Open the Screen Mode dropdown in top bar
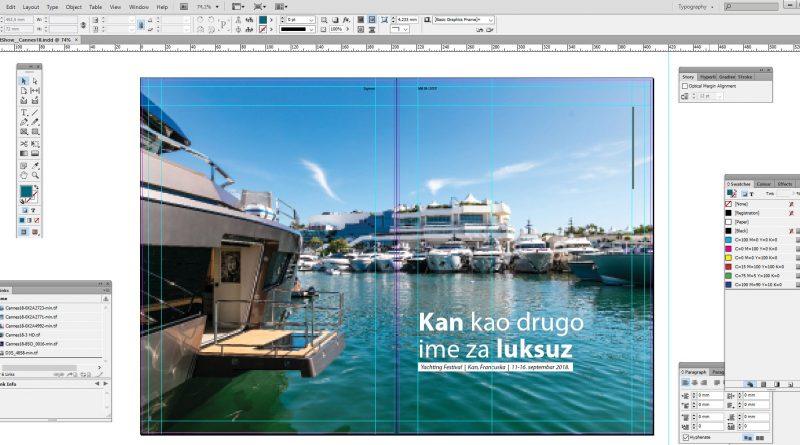800x445 pixels. point(260,7)
